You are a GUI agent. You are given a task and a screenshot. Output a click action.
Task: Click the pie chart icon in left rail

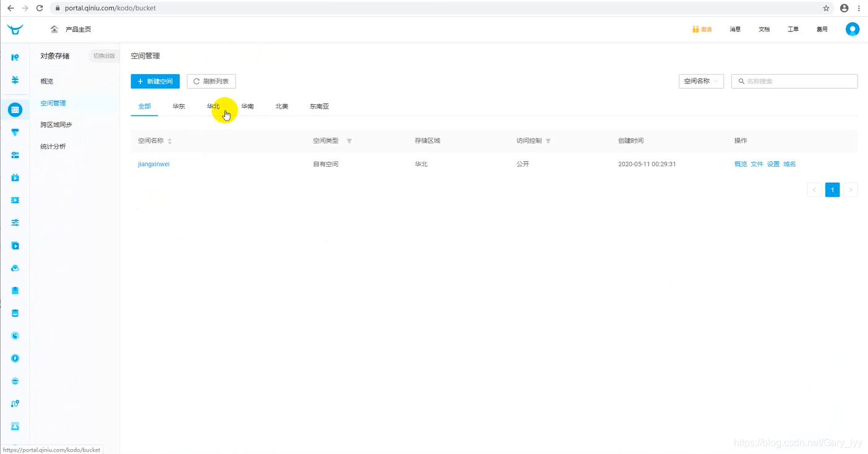point(15,335)
